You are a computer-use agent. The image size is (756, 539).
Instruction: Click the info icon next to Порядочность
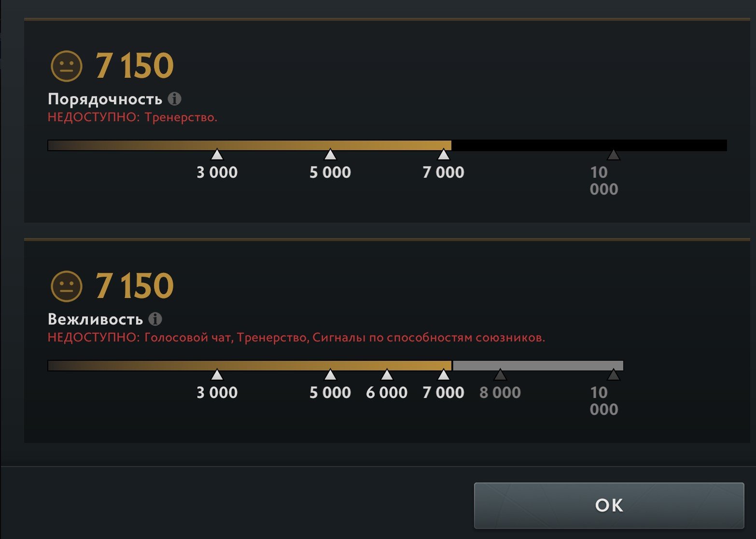click(174, 99)
